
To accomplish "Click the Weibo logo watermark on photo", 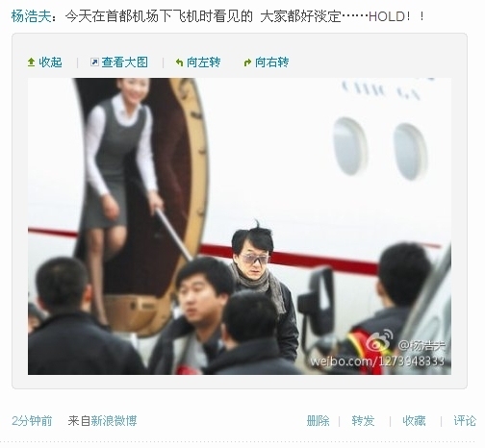I will [x=379, y=341].
